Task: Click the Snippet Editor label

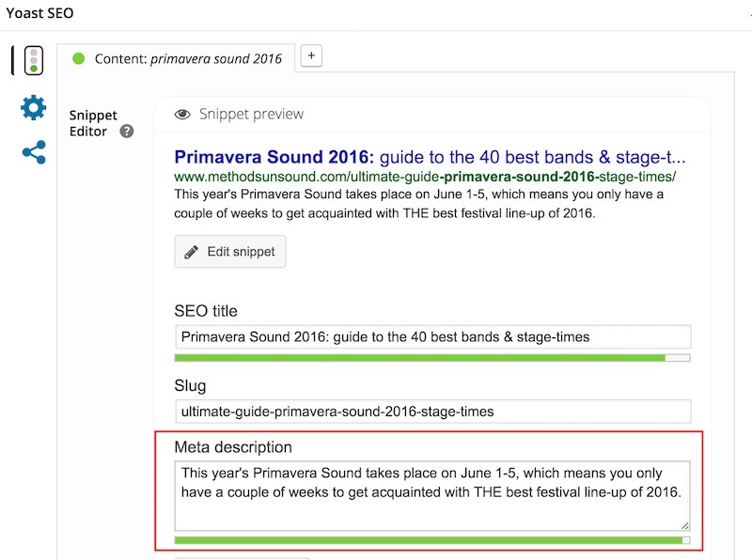Action: click(x=93, y=123)
